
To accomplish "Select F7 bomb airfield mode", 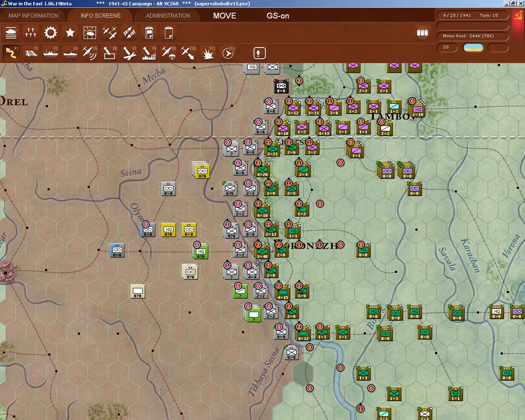I will 129,53.
